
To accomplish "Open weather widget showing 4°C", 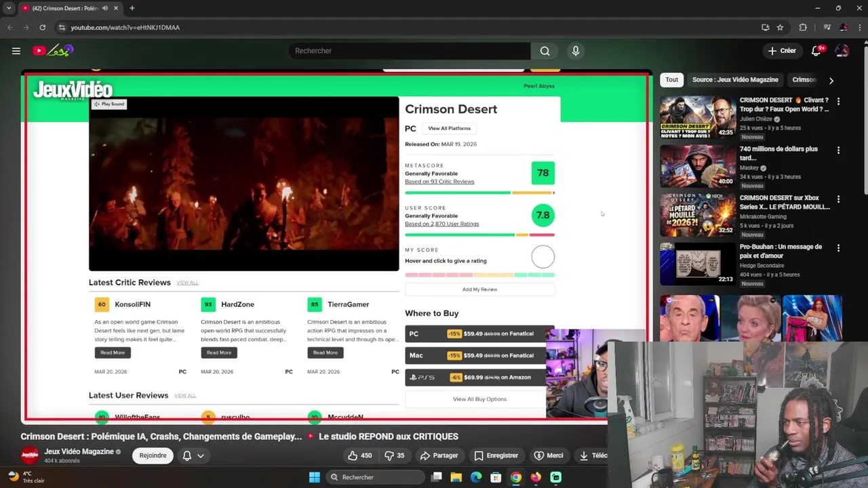I will [26, 477].
